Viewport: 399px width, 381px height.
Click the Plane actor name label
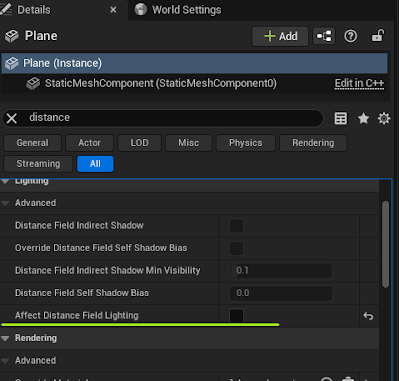click(x=41, y=36)
